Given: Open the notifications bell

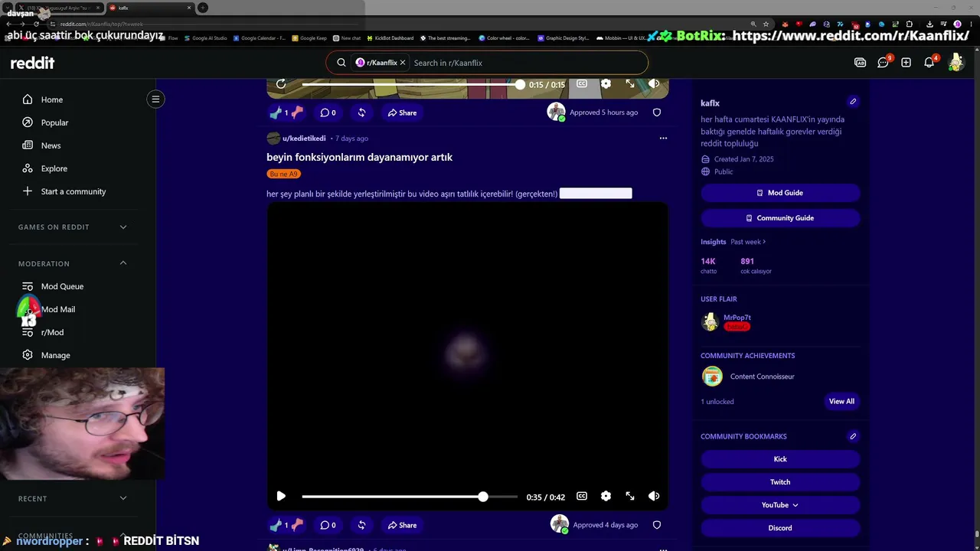Looking at the screenshot, I should click(x=929, y=63).
